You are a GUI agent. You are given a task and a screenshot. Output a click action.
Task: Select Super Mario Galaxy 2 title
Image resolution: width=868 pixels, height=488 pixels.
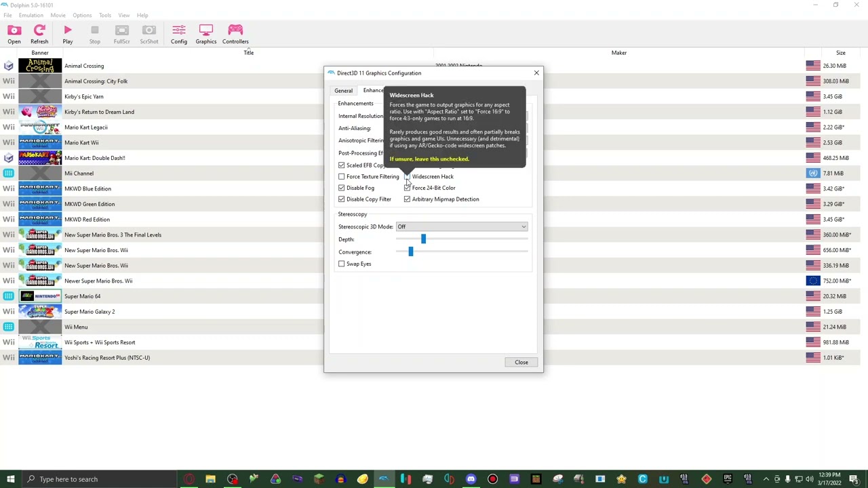click(90, 312)
